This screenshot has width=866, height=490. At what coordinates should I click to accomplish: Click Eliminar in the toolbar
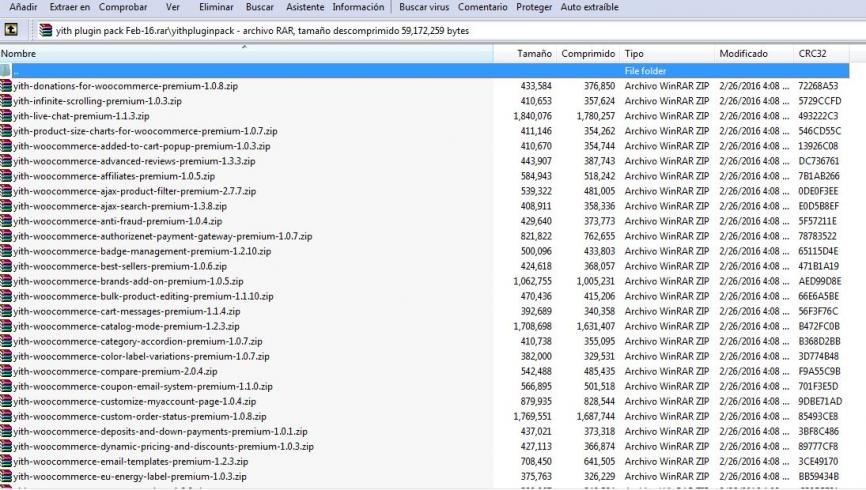(x=216, y=7)
